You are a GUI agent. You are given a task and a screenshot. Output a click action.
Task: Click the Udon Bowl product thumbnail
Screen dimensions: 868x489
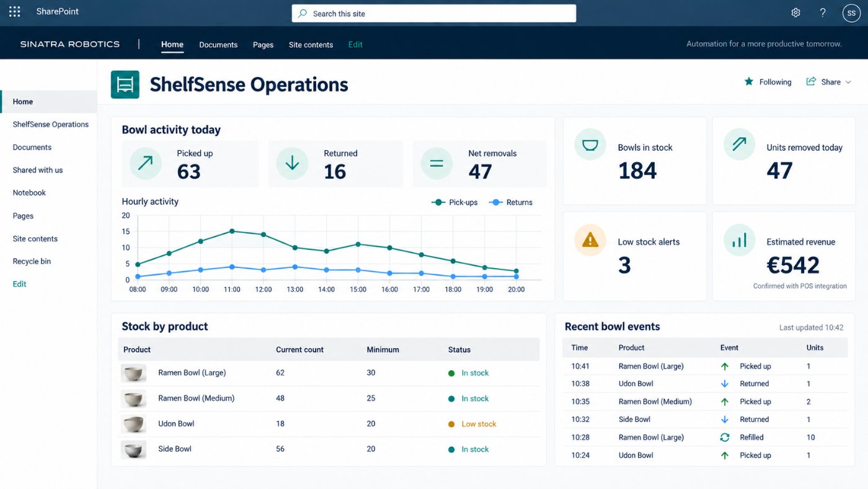coord(133,424)
